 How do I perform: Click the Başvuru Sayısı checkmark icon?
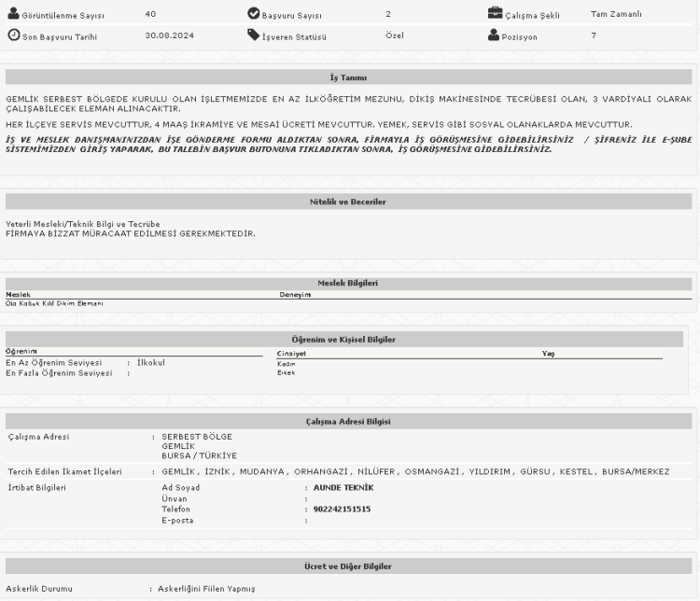253,14
